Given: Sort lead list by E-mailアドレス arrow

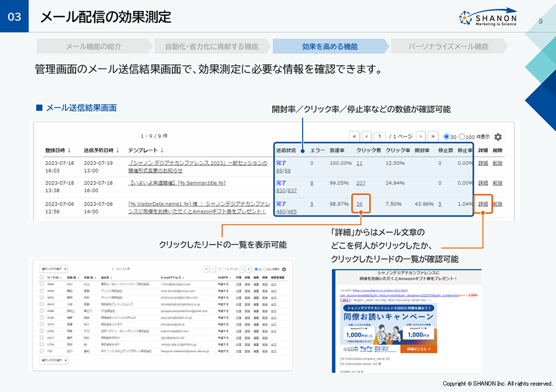Looking at the screenshot, I should tap(183, 278).
